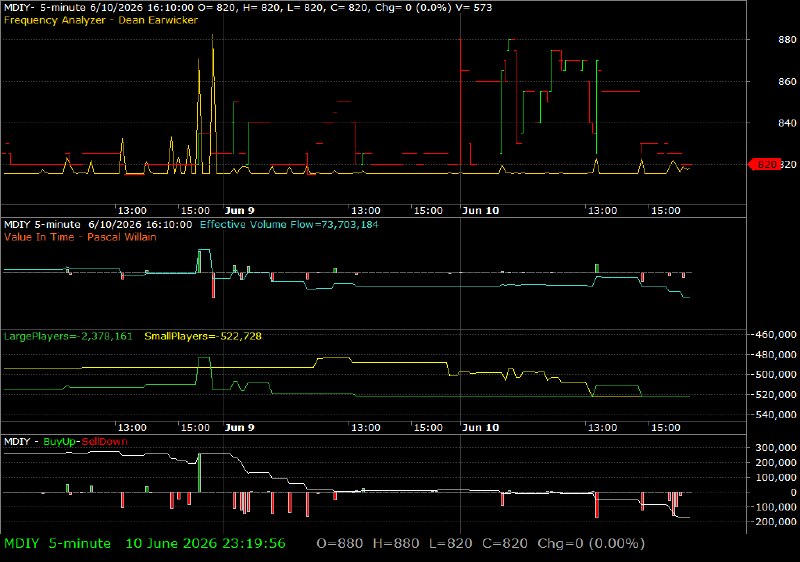Image resolution: width=800 pixels, height=562 pixels.
Task: Click the red "SellDown" legend label
Action: point(105,441)
